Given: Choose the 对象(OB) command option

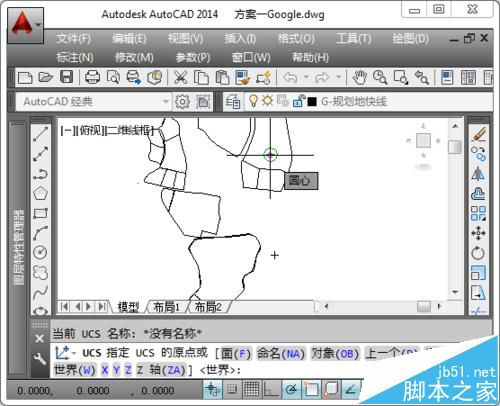Looking at the screenshot, I should [x=334, y=353].
